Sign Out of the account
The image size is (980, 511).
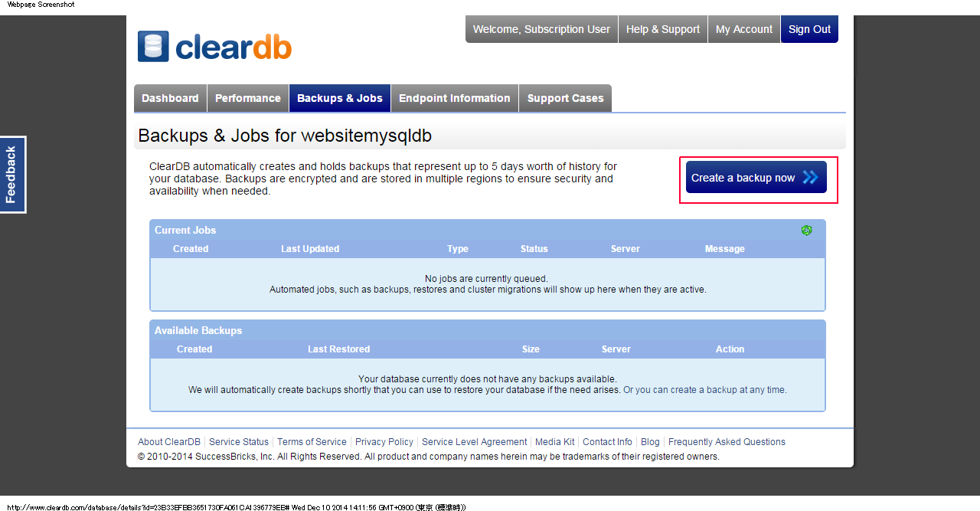(x=809, y=29)
